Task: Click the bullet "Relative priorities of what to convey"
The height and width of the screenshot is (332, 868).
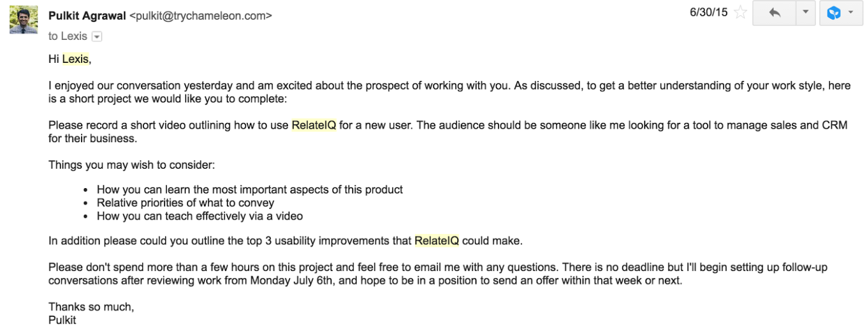Action: (x=186, y=203)
